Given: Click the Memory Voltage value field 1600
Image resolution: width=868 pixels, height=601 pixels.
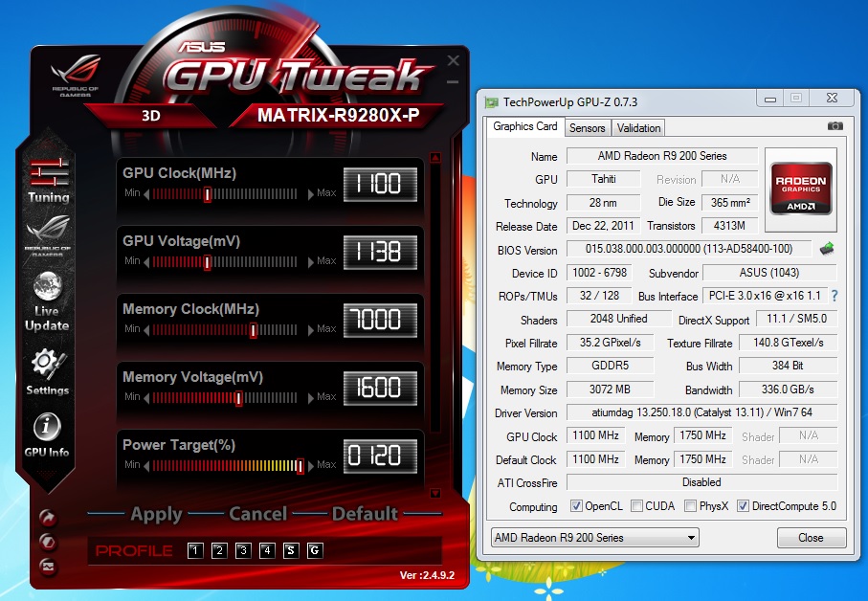Looking at the screenshot, I should coord(380,388).
